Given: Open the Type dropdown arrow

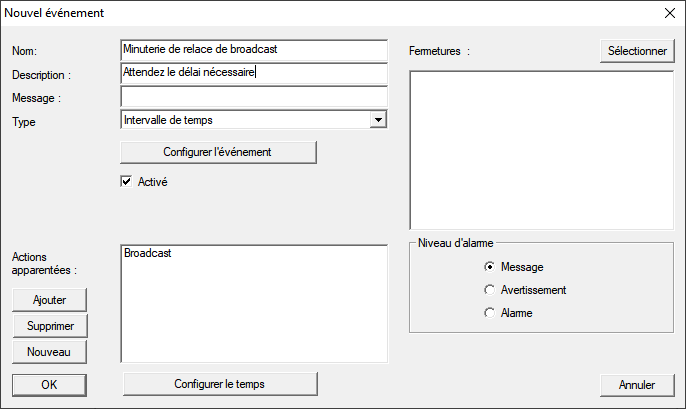Looking at the screenshot, I should click(x=377, y=120).
